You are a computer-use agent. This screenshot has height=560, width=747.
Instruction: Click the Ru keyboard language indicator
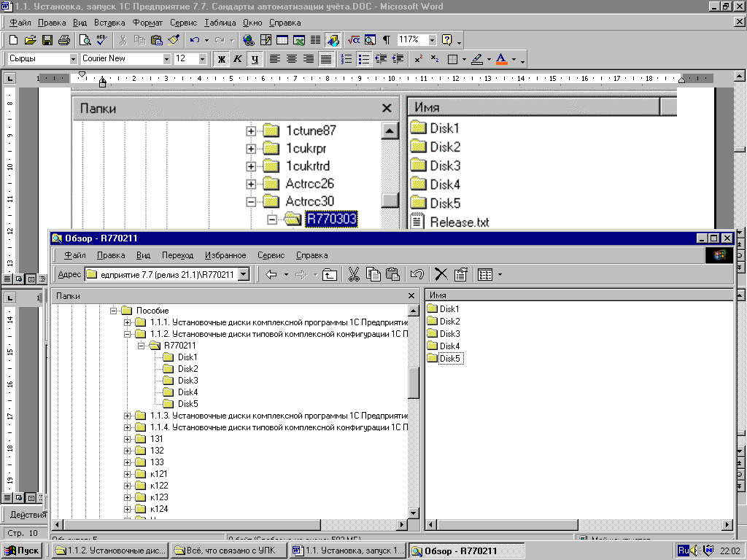coord(683,551)
